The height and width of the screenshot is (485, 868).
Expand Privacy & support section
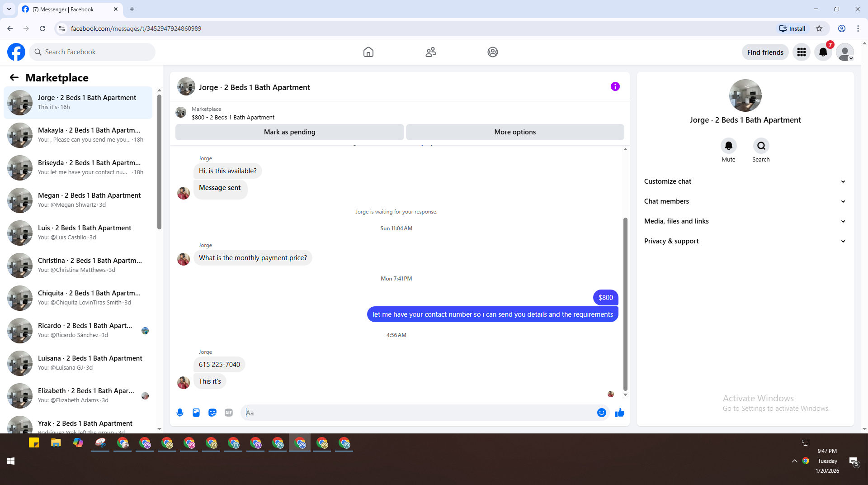745,241
